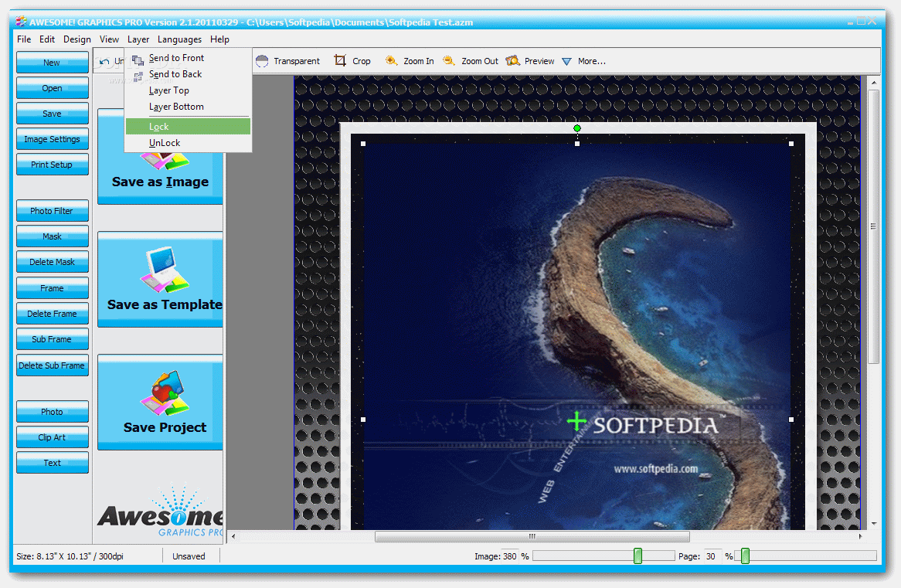Image resolution: width=901 pixels, height=588 pixels.
Task: Open Image Settings
Action: 53,139
